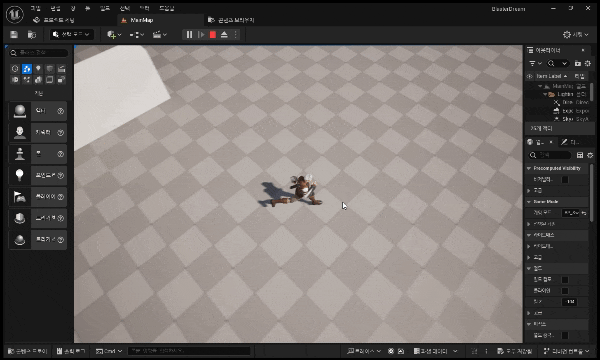
Task: Toggle the second checkbox in the World section
Action: tap(565, 291)
